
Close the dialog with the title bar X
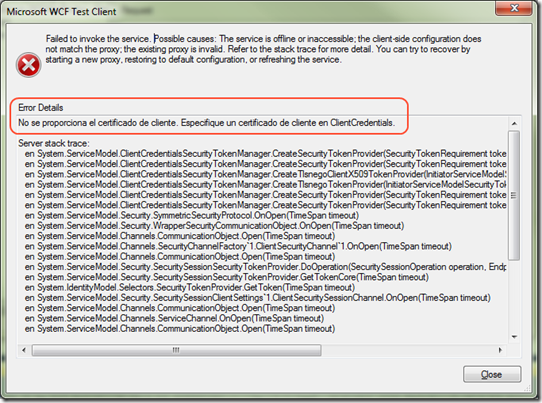[514, 8]
